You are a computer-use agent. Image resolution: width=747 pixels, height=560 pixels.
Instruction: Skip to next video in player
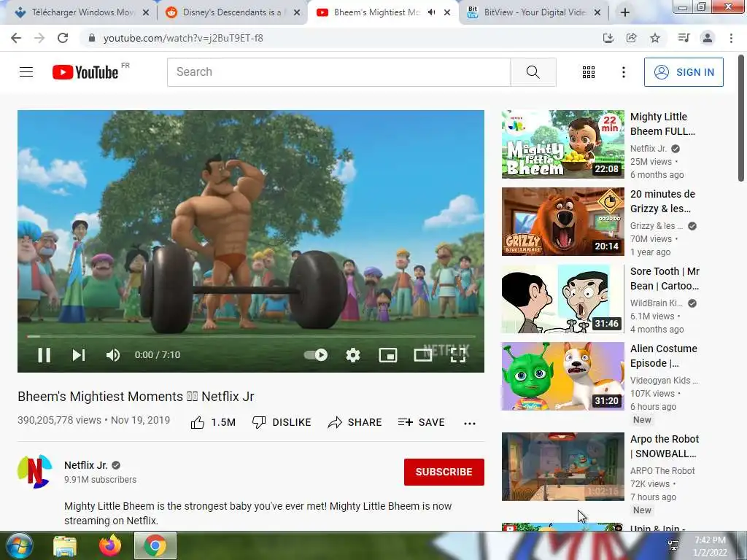click(x=79, y=355)
